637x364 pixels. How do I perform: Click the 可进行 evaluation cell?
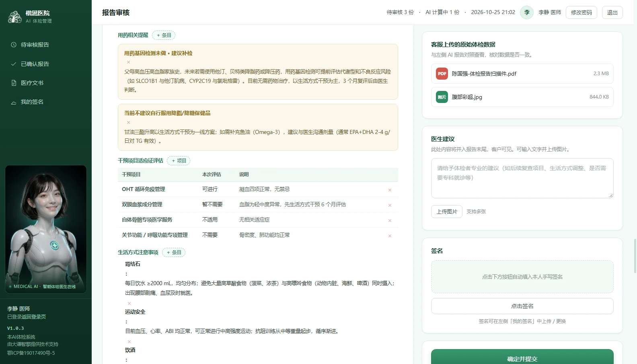click(210, 189)
